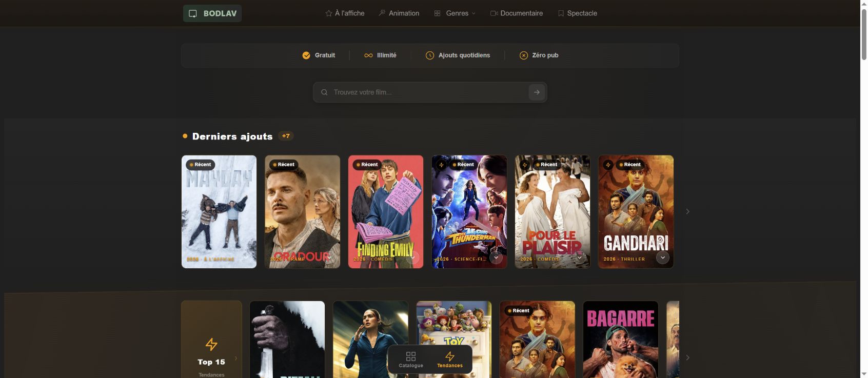Click the Zéro pub crossed-circle icon
Image resolution: width=868 pixels, height=378 pixels.
tap(524, 55)
